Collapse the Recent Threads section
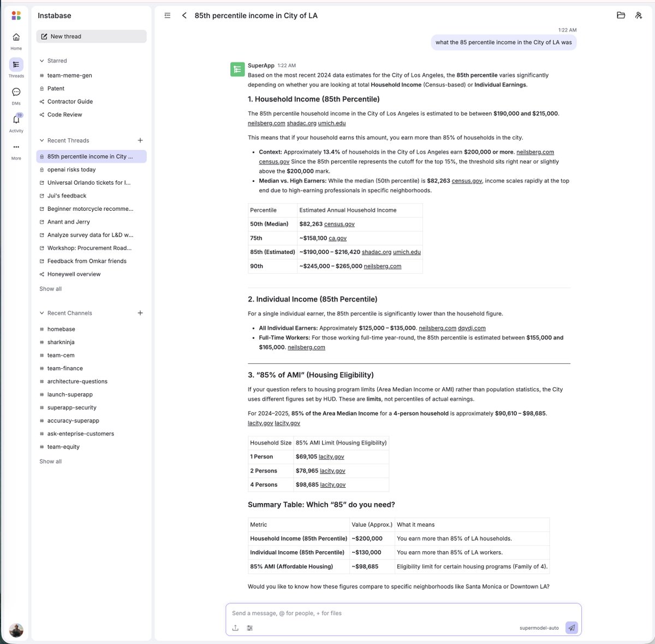 pyautogui.click(x=42, y=140)
